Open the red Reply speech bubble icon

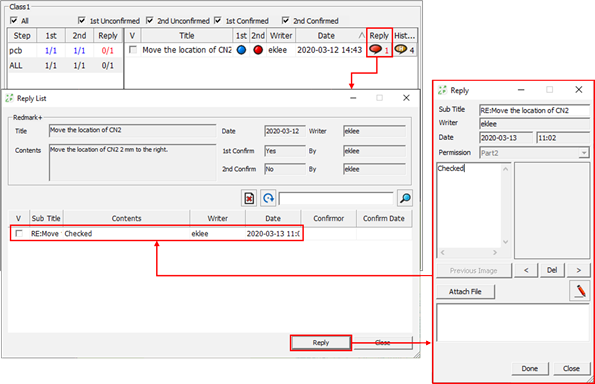[x=375, y=49]
